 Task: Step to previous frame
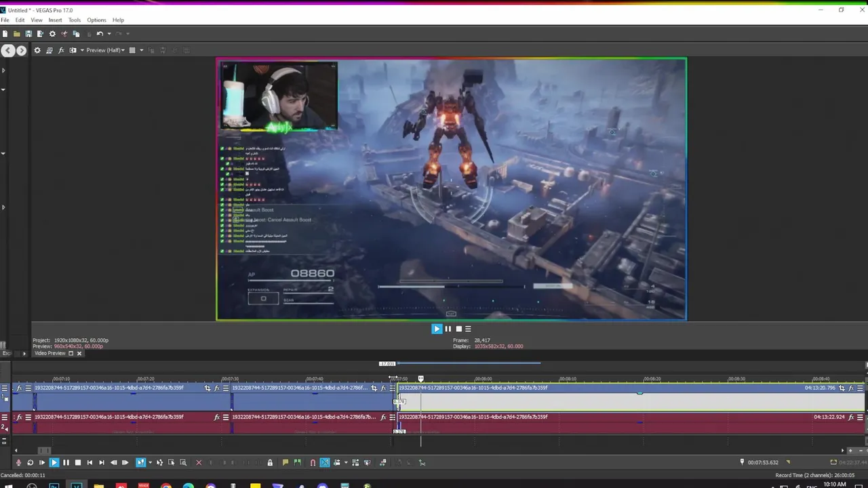tap(113, 462)
